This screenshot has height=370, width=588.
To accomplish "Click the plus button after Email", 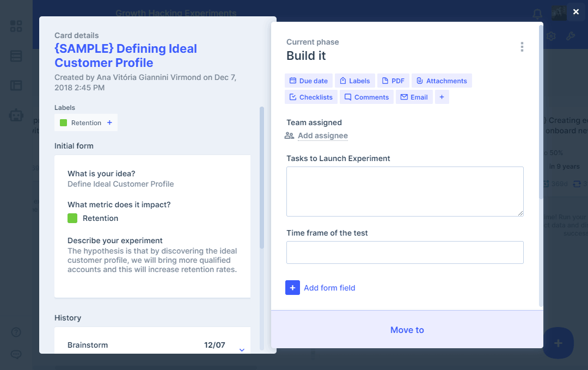I will pyautogui.click(x=442, y=97).
